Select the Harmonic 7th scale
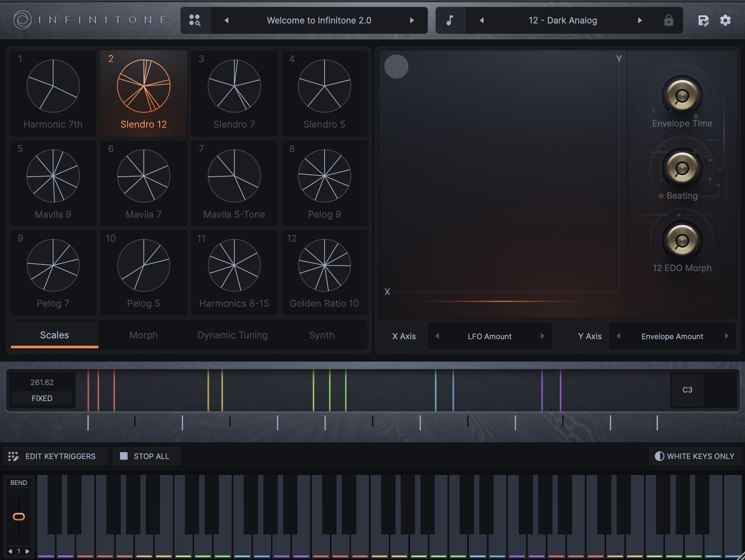The width and height of the screenshot is (745, 560). click(x=53, y=93)
